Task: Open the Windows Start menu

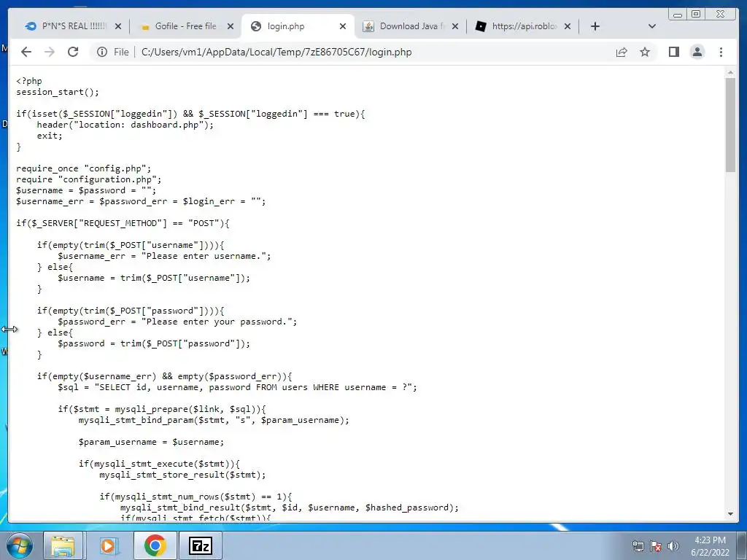Action: [x=19, y=545]
